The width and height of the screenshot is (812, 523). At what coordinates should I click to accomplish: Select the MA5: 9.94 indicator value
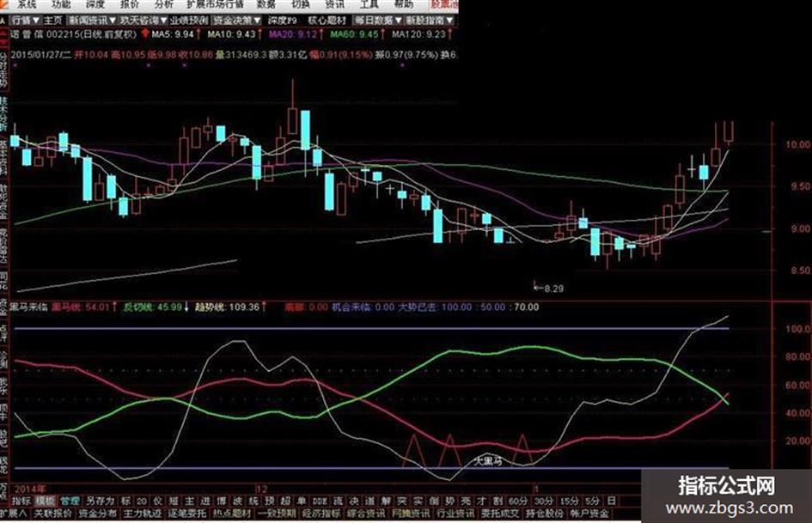pos(173,34)
